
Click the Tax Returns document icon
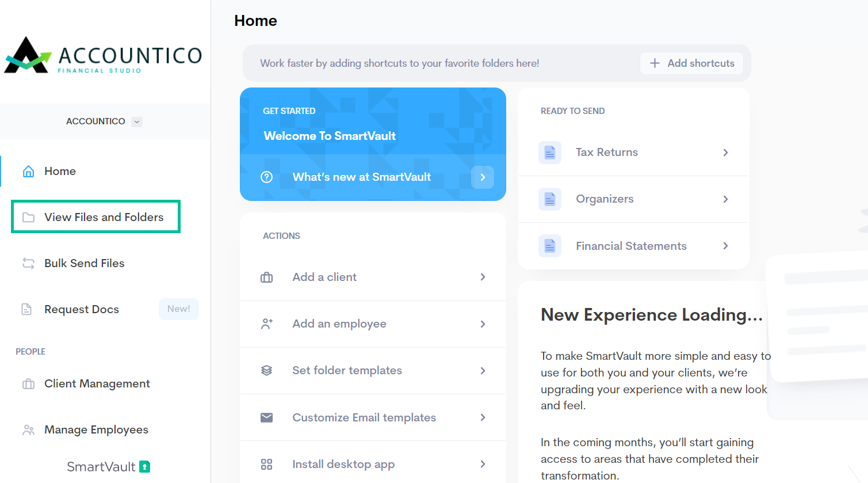pos(549,153)
